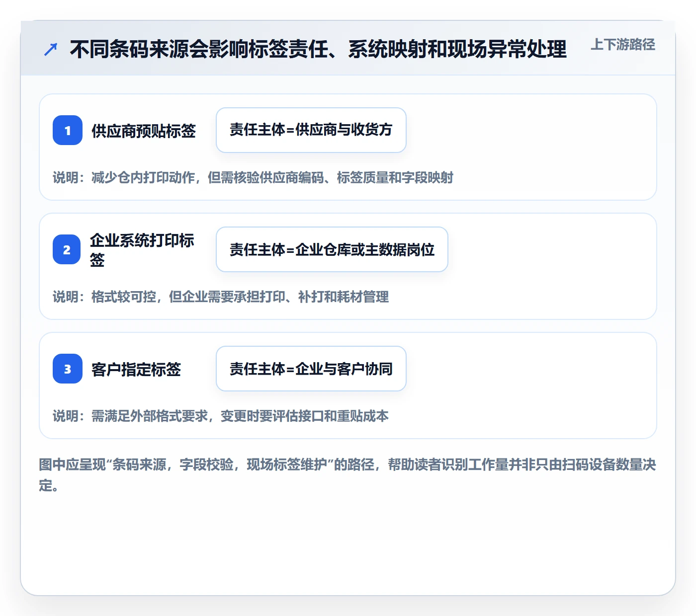Click the note starting 说明：需满足外部格式要求
The image size is (696, 616).
click(x=221, y=416)
